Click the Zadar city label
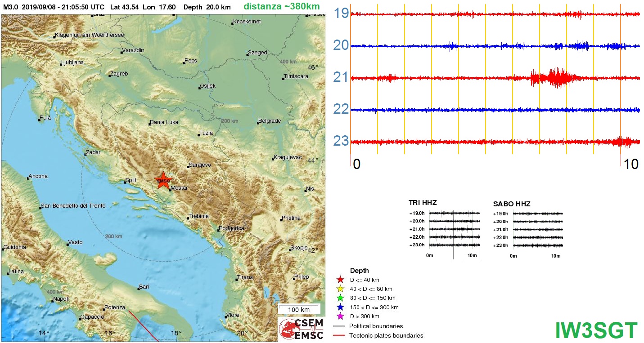 tap(93, 152)
